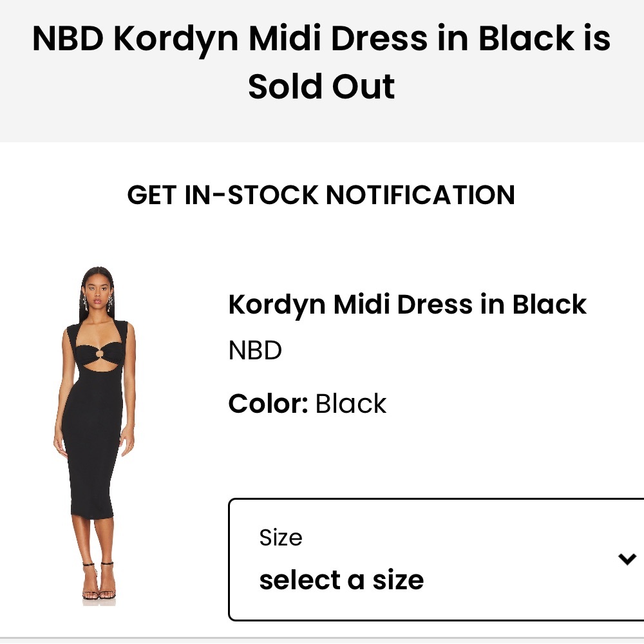The width and height of the screenshot is (644, 644).
Task: Click the 'select a size' placeholder text
Action: click(x=341, y=579)
